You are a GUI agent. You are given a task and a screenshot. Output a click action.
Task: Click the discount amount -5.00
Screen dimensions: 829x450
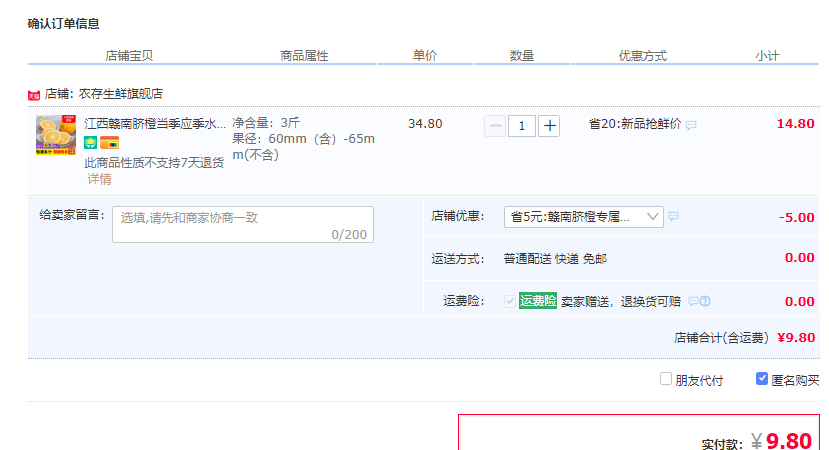point(796,217)
